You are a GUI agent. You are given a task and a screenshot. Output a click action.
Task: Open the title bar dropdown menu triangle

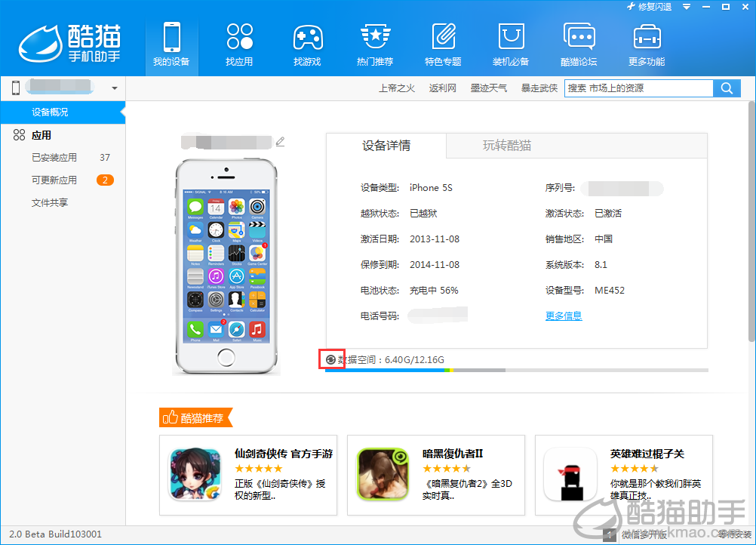(x=687, y=7)
